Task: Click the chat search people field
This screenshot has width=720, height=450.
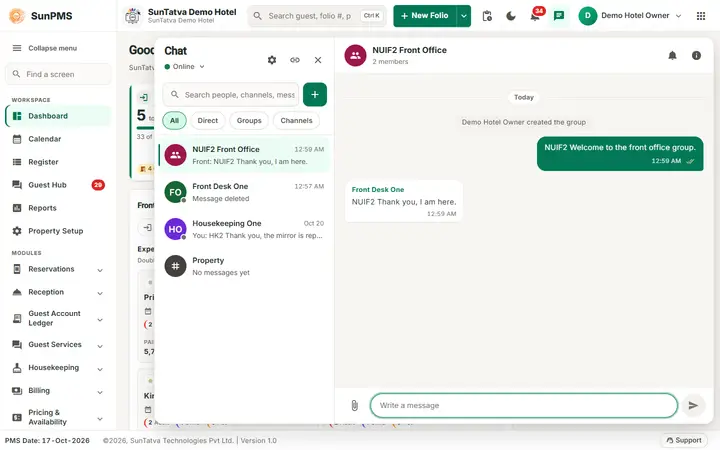Action: click(x=231, y=95)
